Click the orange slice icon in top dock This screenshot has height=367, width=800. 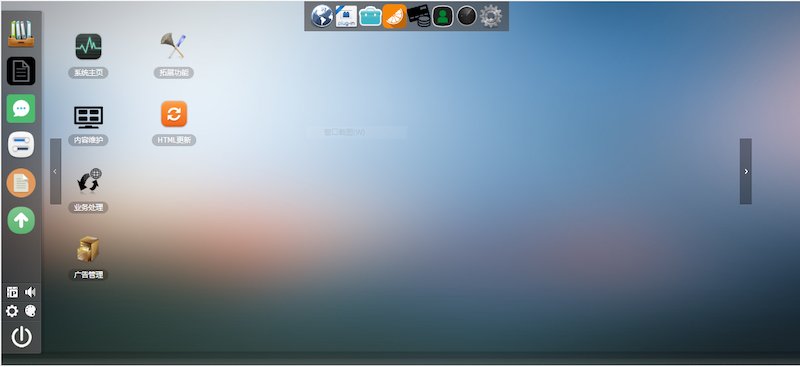[394, 16]
